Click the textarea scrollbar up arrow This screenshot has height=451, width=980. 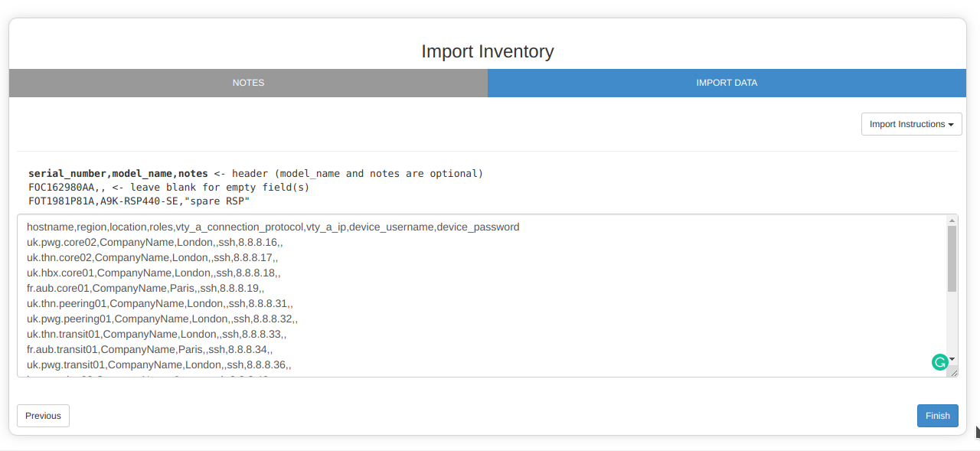(952, 220)
